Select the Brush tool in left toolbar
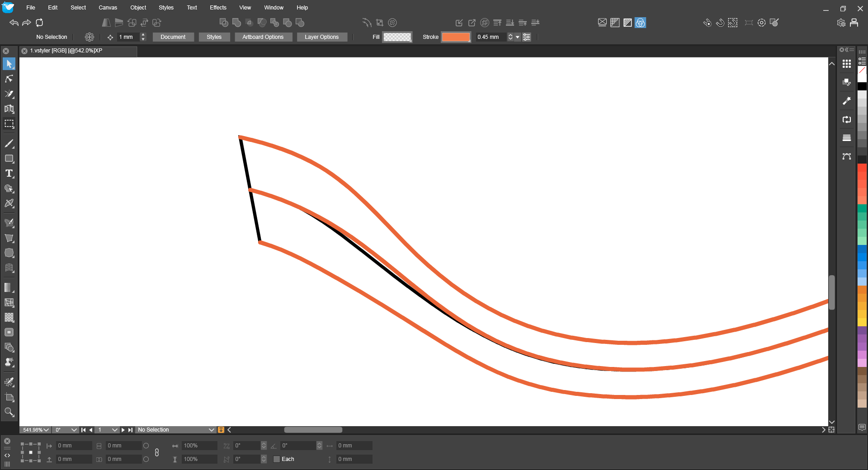 [9, 144]
